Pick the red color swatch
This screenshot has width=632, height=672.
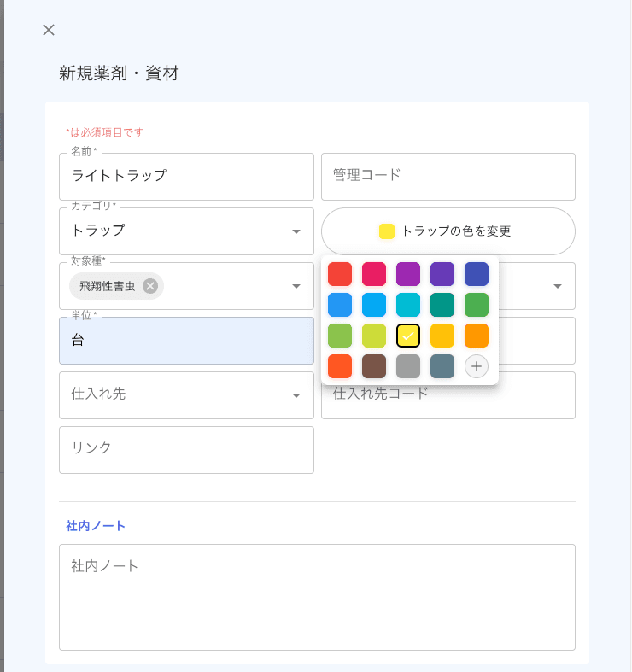tap(340, 274)
